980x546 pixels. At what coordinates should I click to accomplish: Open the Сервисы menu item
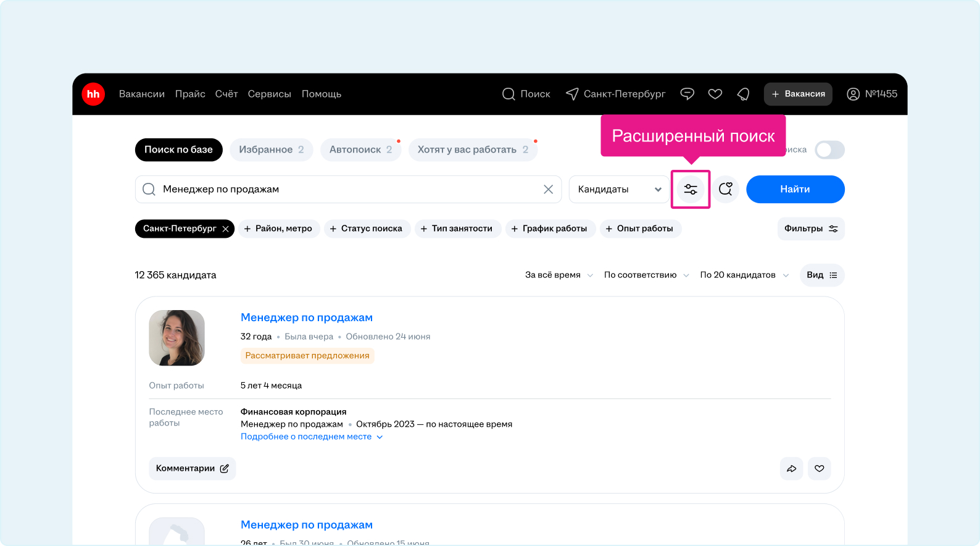pyautogui.click(x=269, y=94)
